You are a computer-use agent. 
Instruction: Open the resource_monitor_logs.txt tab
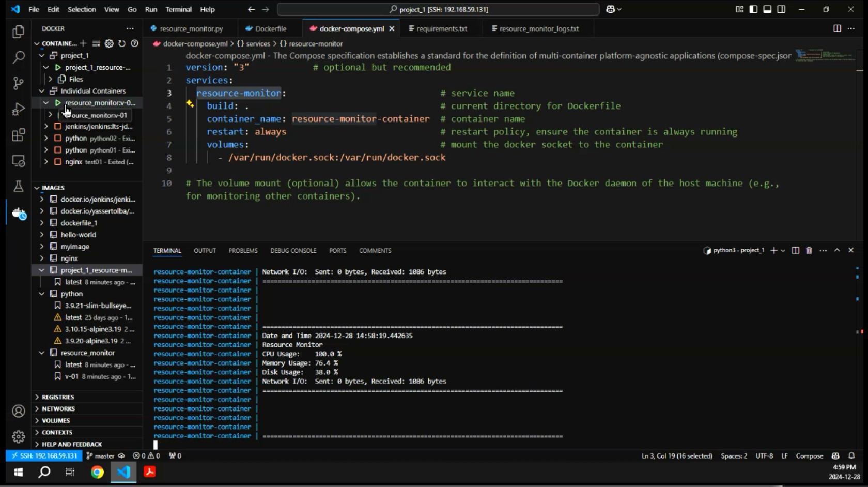point(539,28)
